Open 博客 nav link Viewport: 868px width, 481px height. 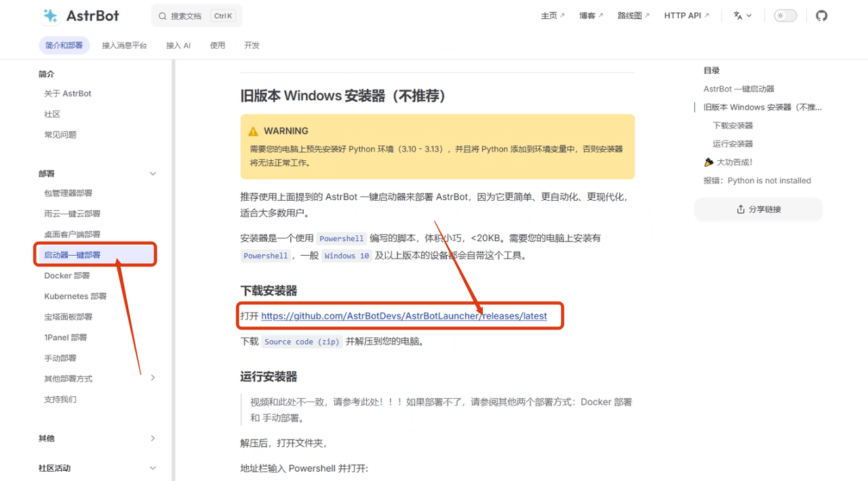(x=591, y=16)
